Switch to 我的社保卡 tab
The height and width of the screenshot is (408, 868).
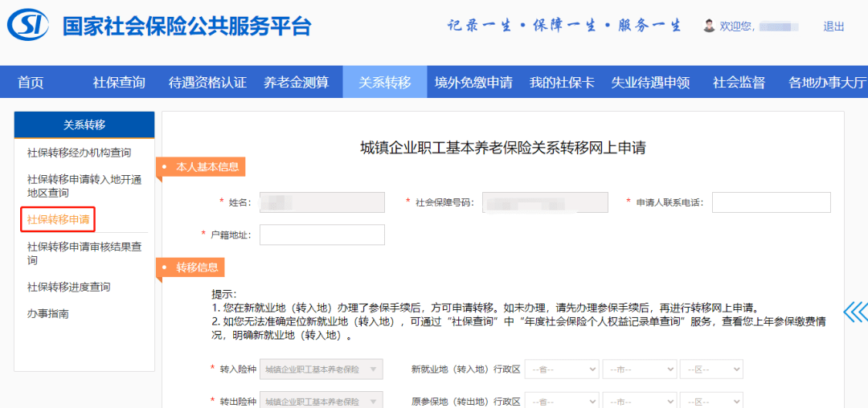561,83
